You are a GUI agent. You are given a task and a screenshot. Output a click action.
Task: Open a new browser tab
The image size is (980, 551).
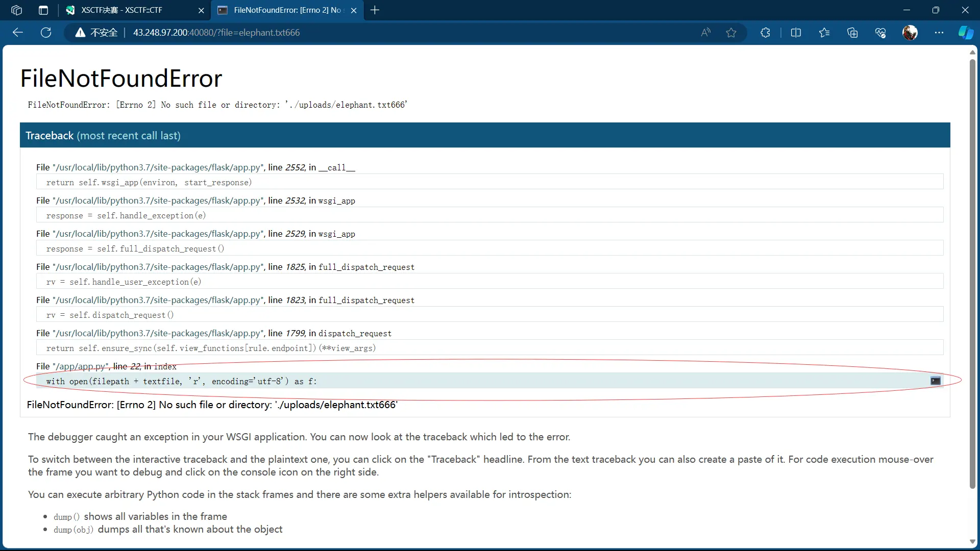tap(375, 10)
